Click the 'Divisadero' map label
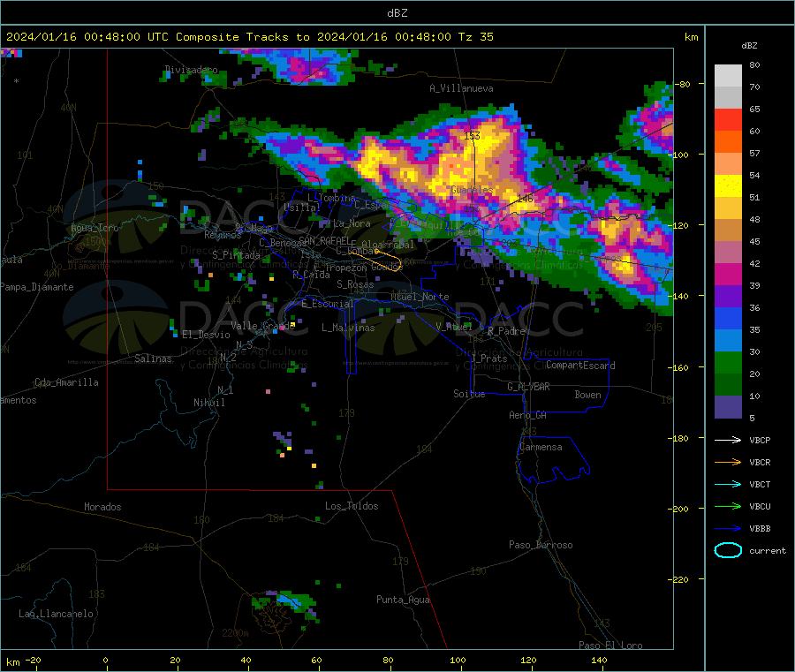This screenshot has height=672, width=795. [191, 70]
